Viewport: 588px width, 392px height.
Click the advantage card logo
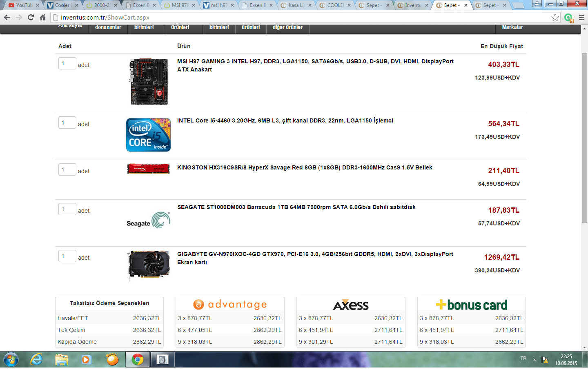[x=230, y=305]
